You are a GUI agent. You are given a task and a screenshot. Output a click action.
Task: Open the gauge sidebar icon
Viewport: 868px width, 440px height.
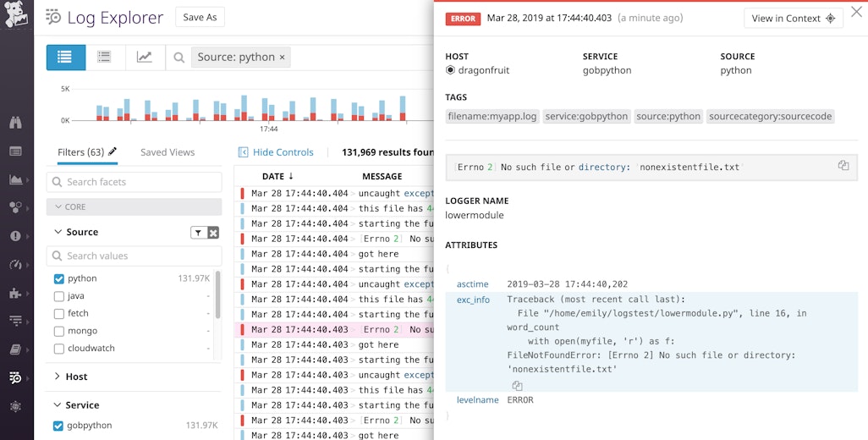point(15,265)
